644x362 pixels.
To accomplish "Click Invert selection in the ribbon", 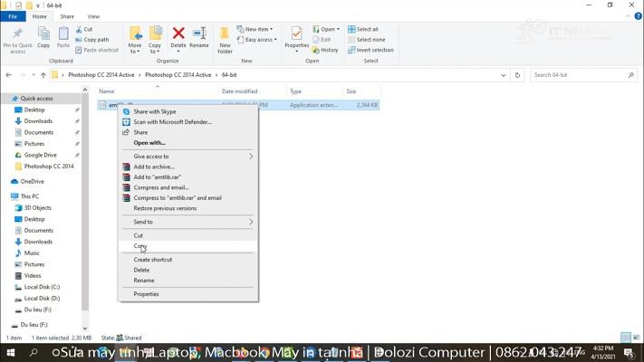I will pyautogui.click(x=374, y=50).
